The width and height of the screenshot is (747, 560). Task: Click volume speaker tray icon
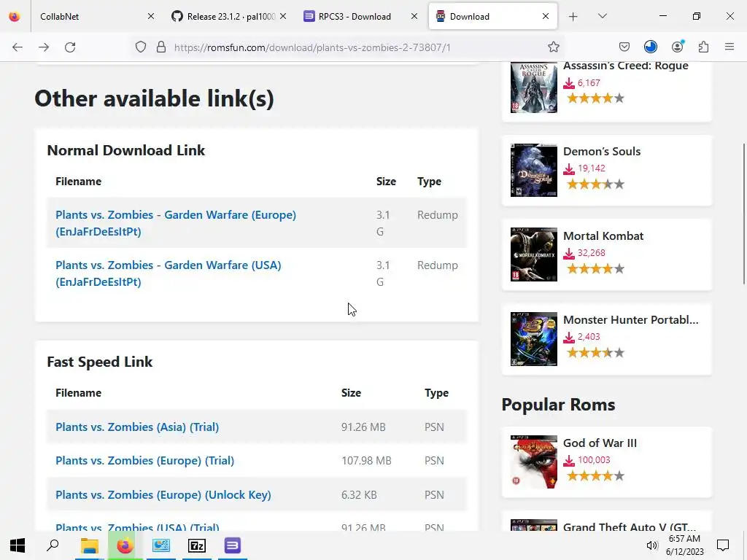click(651, 545)
